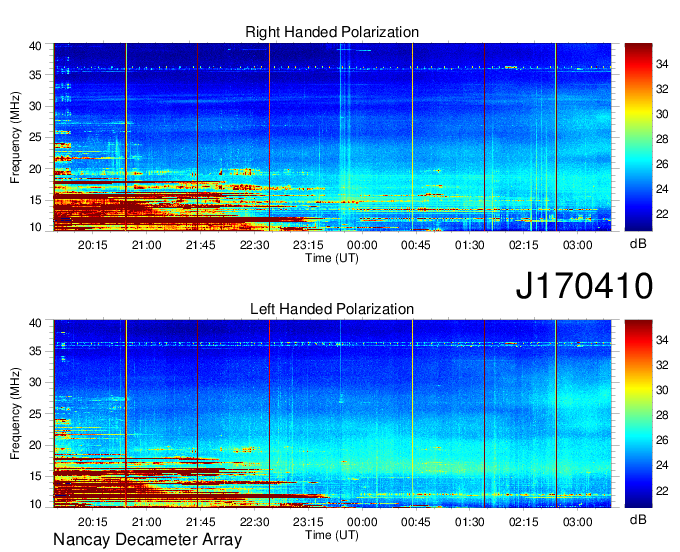
Task: Click the 20:15 time tick under Left Handed plot
Action: click(x=92, y=522)
